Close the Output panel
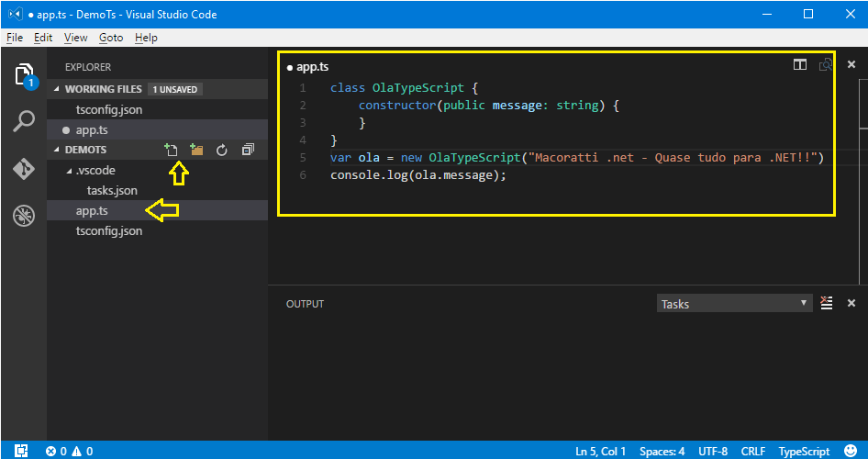This screenshot has width=868, height=459. (x=852, y=303)
